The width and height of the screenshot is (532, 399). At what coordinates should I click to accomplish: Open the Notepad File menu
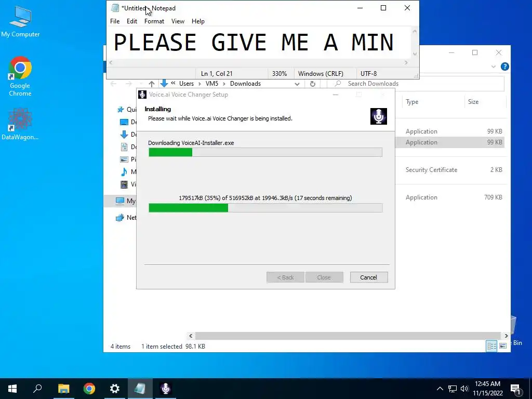click(115, 21)
